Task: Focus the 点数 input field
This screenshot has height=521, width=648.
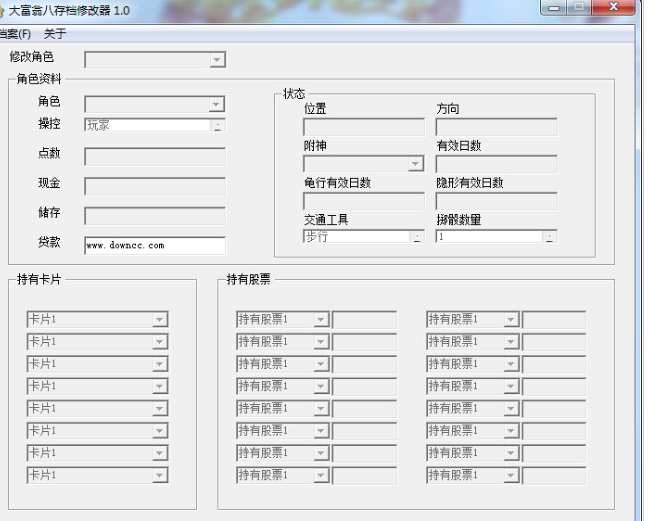Action: [155, 157]
